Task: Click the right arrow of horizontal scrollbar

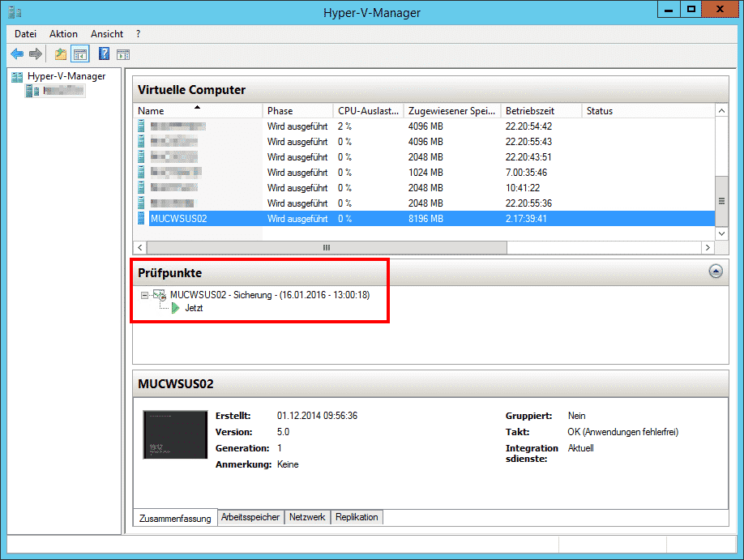Action: (708, 247)
